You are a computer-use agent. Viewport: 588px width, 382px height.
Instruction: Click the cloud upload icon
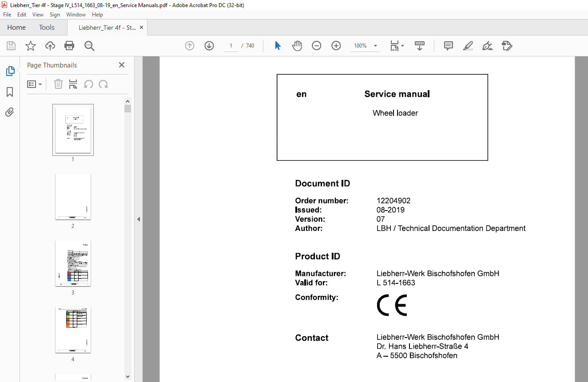coord(50,46)
